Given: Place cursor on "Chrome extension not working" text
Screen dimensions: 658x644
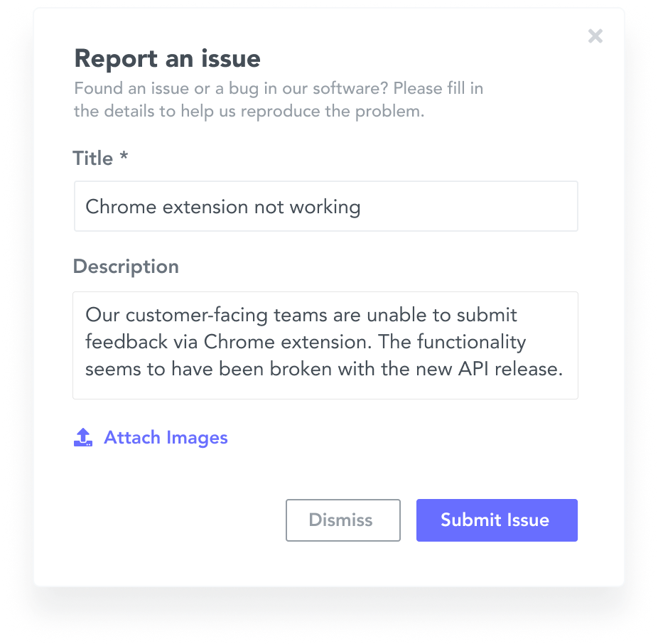Looking at the screenshot, I should tap(223, 207).
